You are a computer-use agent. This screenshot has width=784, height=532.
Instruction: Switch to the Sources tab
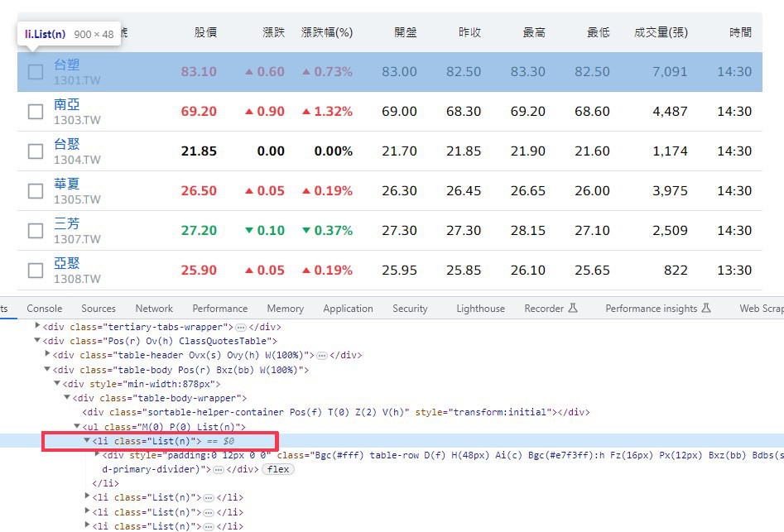pyautogui.click(x=99, y=309)
